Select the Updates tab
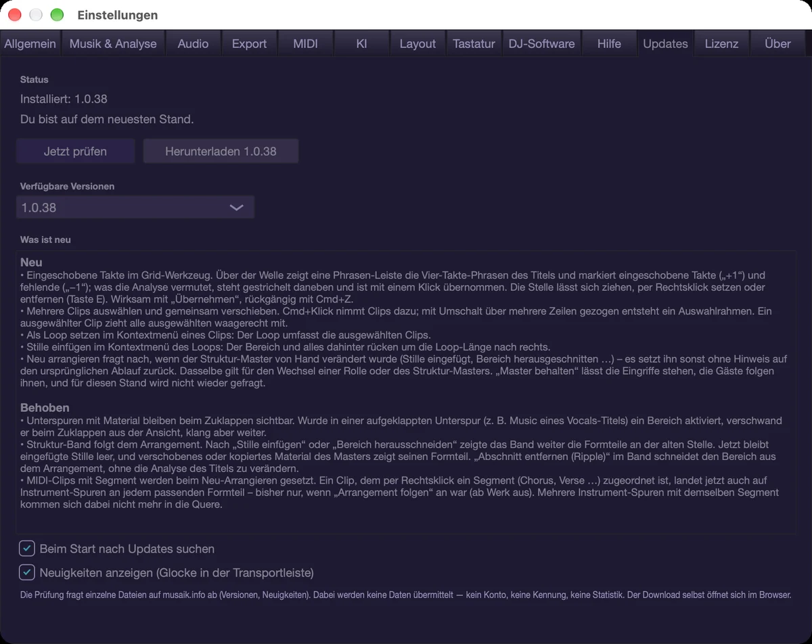The height and width of the screenshot is (644, 812). (665, 43)
